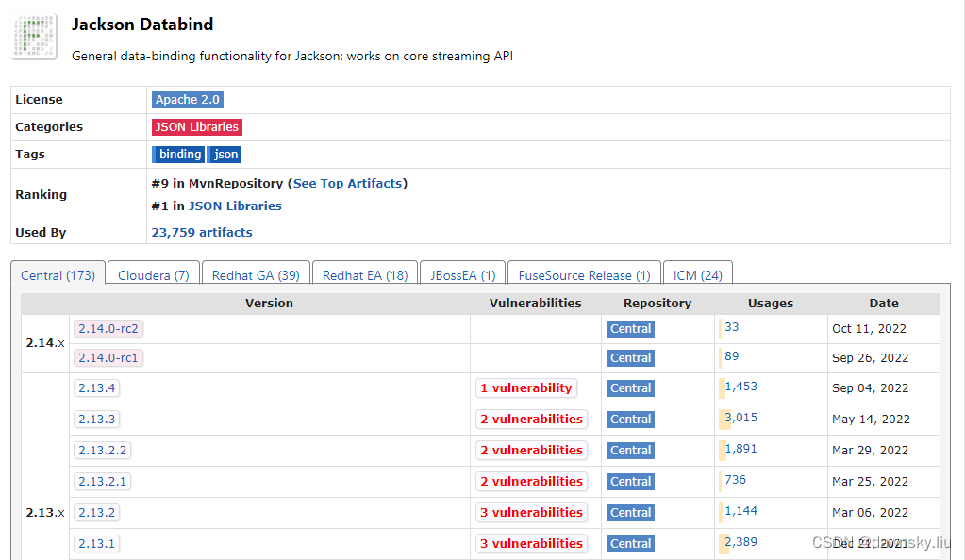Click the Jackson Databind logo image
Viewport: 965px width, 560px height.
pos(34,37)
